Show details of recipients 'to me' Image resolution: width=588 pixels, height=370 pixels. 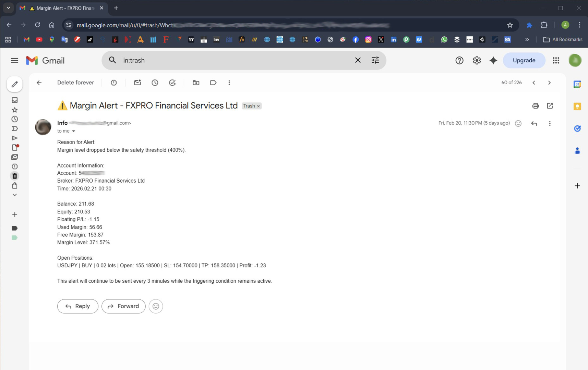coord(73,131)
